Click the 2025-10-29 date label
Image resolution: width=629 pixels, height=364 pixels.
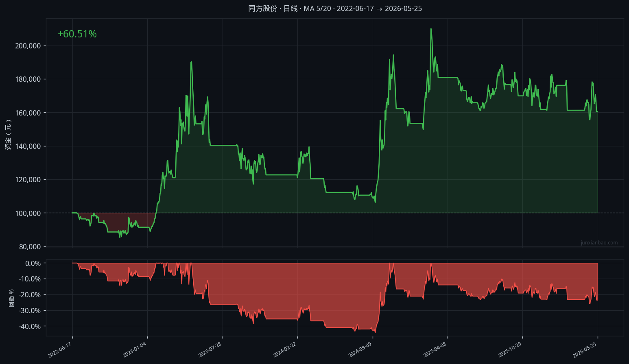pos(510,350)
